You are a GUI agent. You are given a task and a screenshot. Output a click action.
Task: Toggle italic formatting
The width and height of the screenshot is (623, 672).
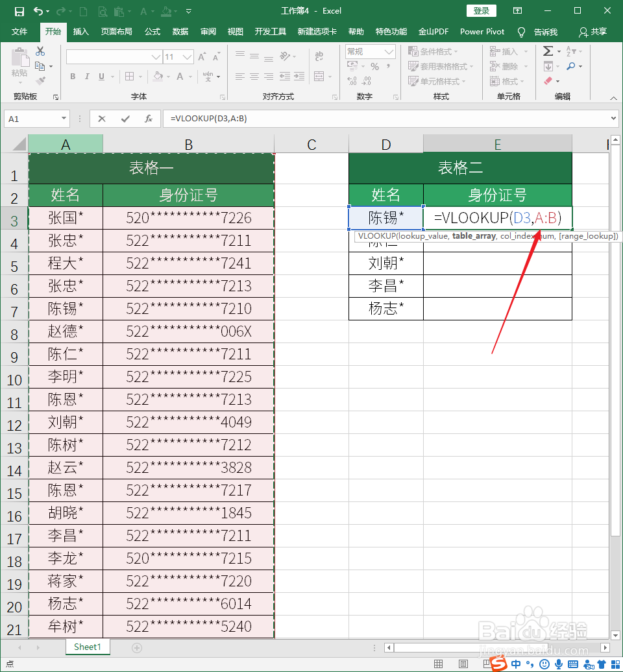[x=86, y=76]
